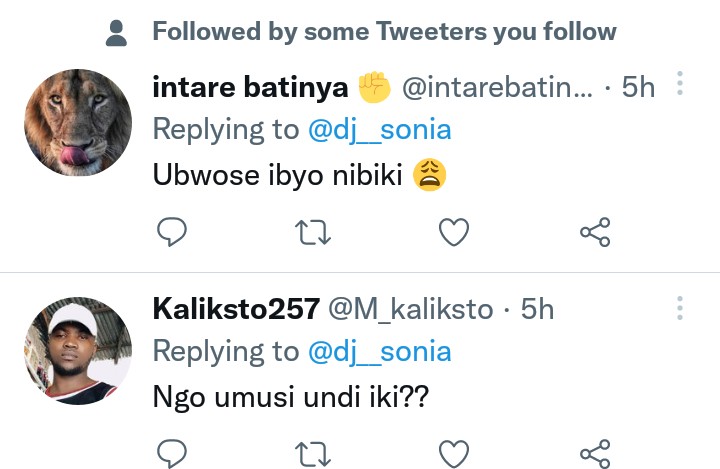
Task: Tap the @M_kaliksto handle
Action: (x=409, y=309)
